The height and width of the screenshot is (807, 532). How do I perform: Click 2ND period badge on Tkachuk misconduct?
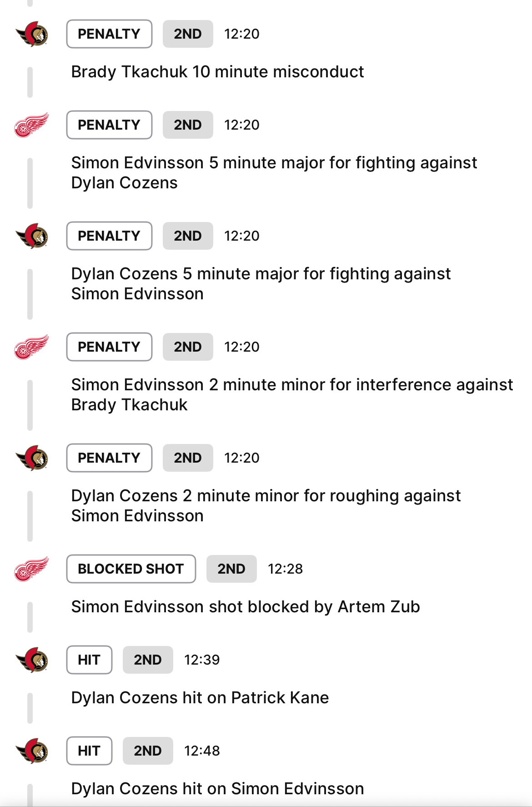click(188, 34)
